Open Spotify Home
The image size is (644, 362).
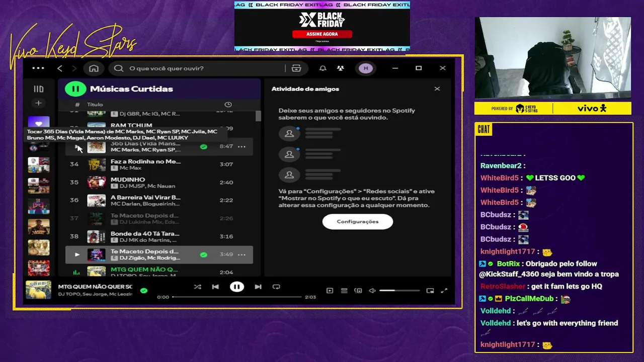[x=94, y=68]
